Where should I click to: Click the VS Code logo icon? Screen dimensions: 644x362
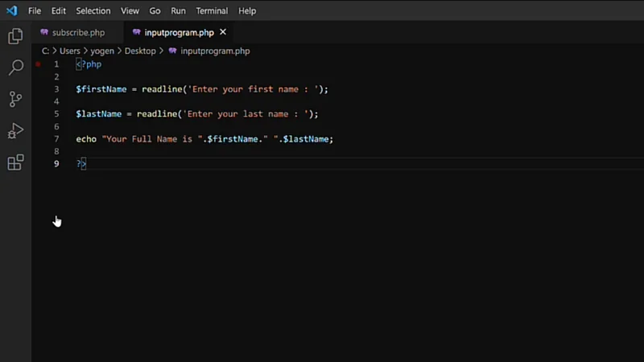(11, 11)
